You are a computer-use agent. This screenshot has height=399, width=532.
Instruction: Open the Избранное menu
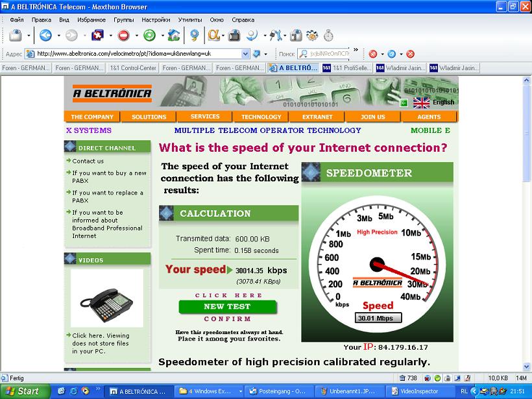point(91,19)
